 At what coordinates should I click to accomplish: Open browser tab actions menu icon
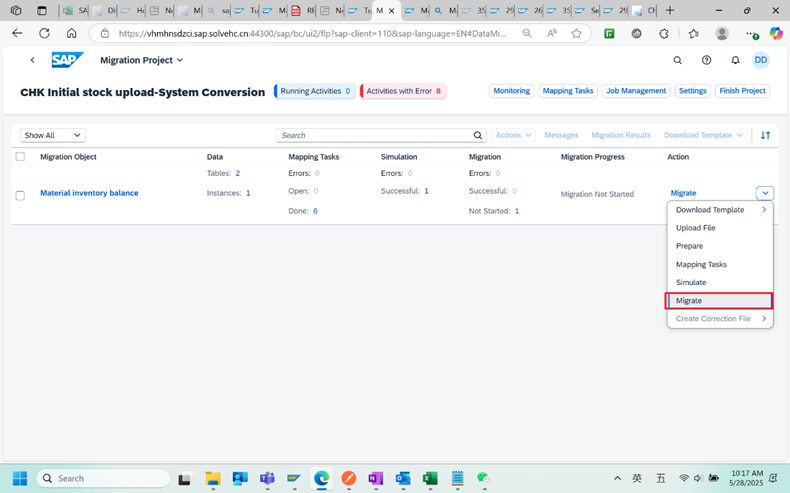(x=42, y=10)
